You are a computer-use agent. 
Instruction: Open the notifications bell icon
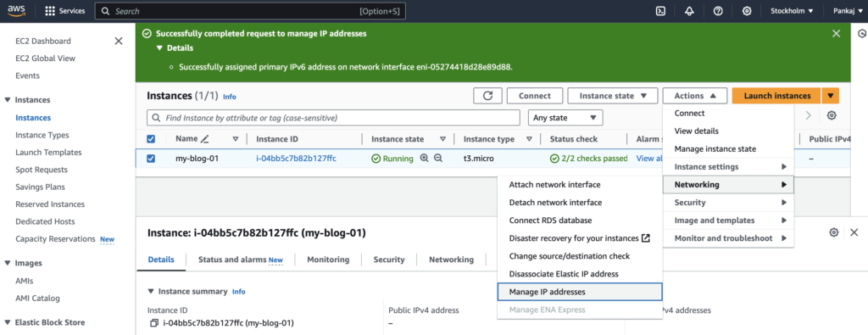[x=689, y=11]
